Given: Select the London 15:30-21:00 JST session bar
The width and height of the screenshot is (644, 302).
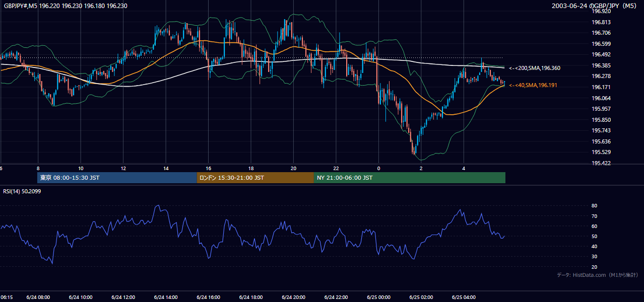Looking at the screenshot, I should (x=255, y=178).
